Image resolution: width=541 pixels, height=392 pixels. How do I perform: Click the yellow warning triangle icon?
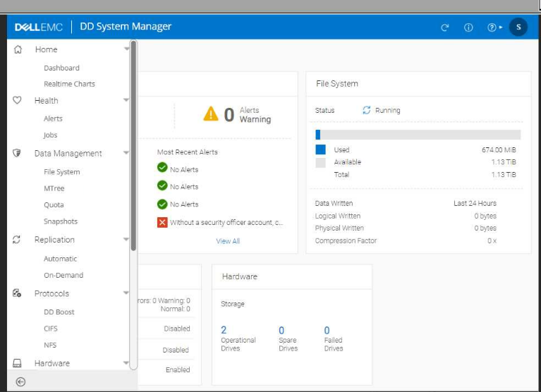pyautogui.click(x=211, y=114)
